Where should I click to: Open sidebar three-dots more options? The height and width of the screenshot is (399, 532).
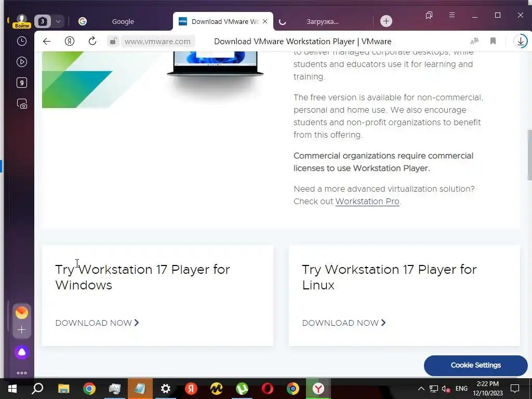tap(22, 373)
